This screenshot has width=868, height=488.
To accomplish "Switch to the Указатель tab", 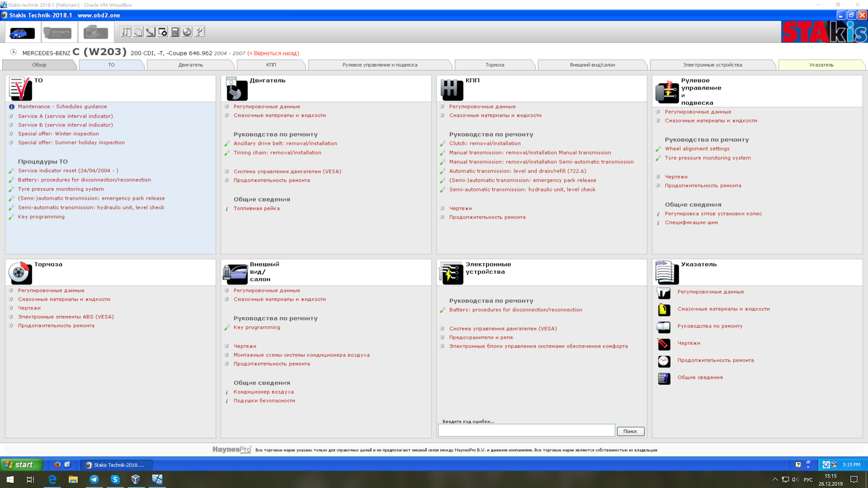I will click(821, 65).
